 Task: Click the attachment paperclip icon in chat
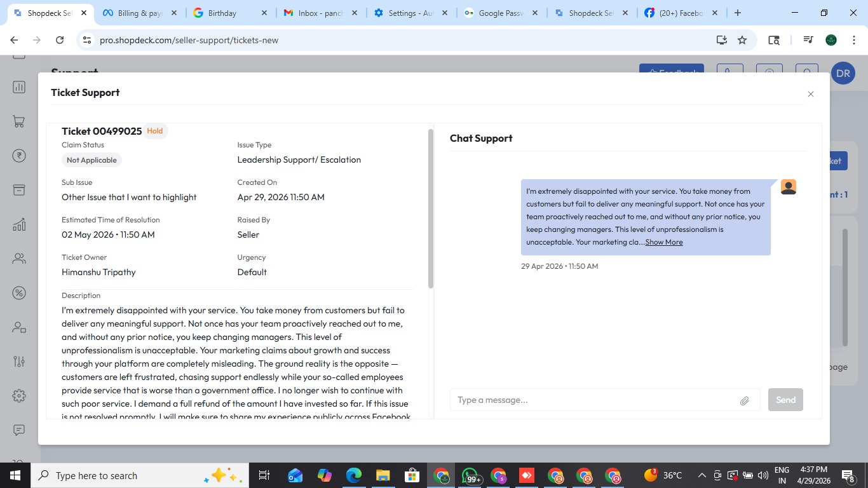click(745, 400)
